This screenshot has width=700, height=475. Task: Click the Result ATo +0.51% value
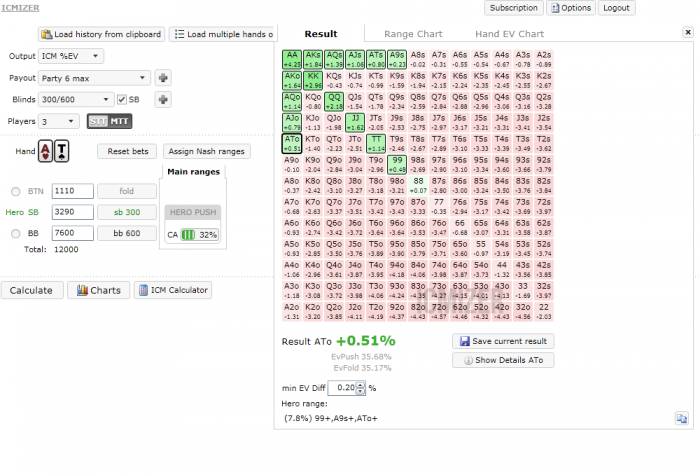pos(366,341)
